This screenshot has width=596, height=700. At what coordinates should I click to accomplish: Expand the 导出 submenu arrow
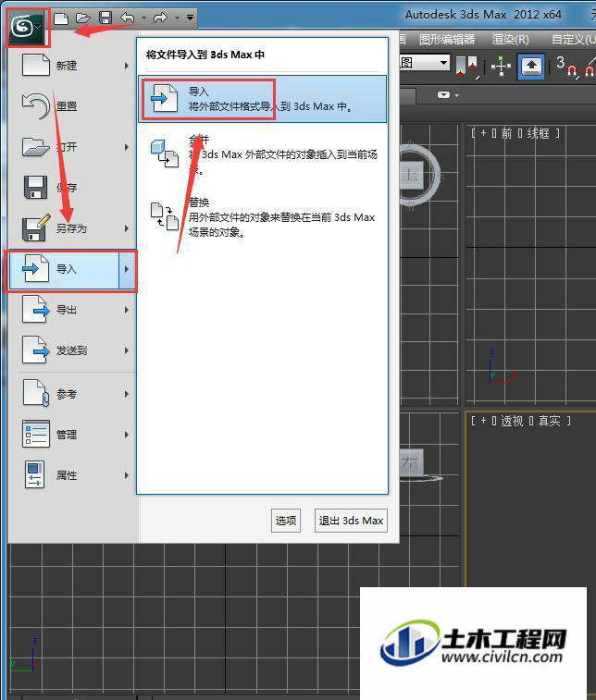127,310
